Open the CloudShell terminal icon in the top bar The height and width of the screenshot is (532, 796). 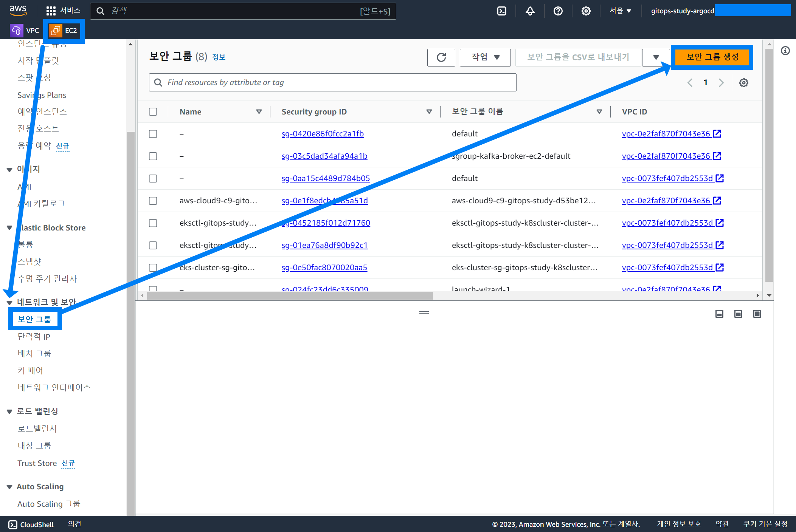[501, 11]
